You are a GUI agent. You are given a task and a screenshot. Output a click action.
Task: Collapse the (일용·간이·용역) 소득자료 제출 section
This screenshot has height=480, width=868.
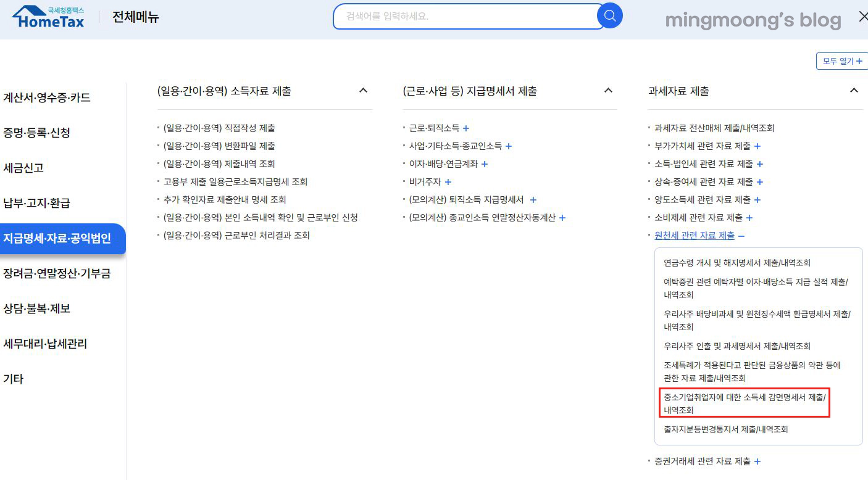click(364, 90)
